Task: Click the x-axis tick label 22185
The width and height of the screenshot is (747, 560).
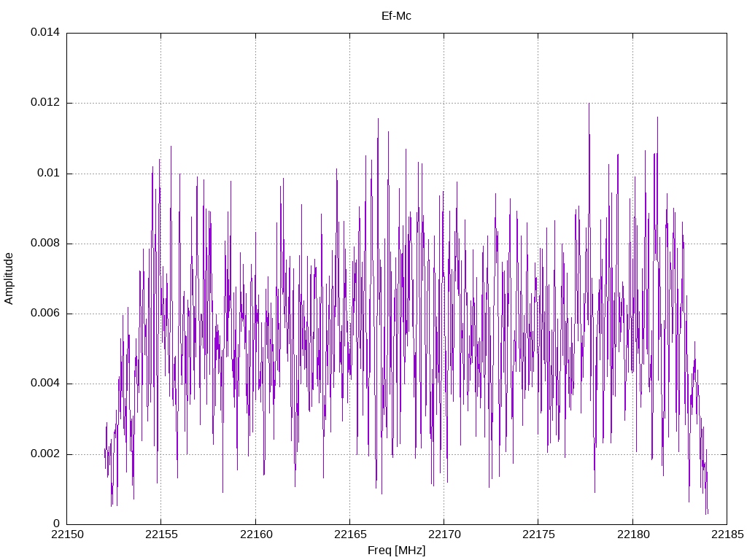Action: (x=727, y=534)
